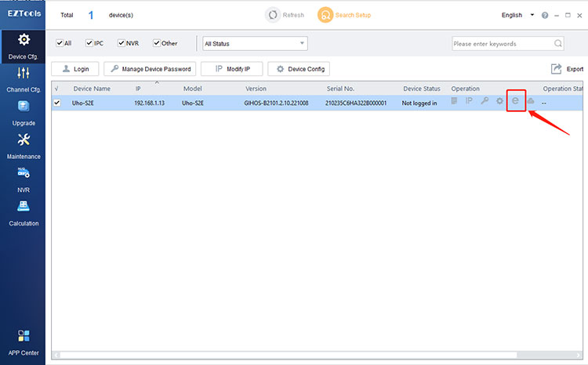Click the Refresh icon
588x365 pixels.
pos(273,15)
